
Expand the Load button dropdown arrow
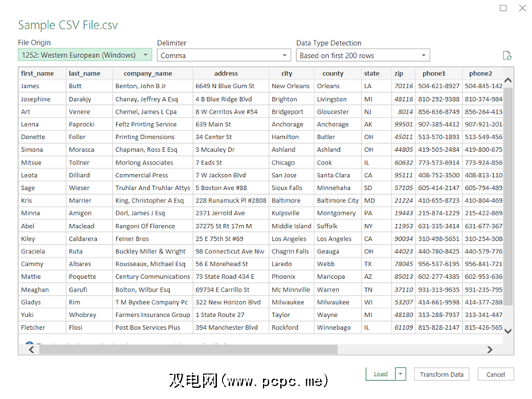401,374
